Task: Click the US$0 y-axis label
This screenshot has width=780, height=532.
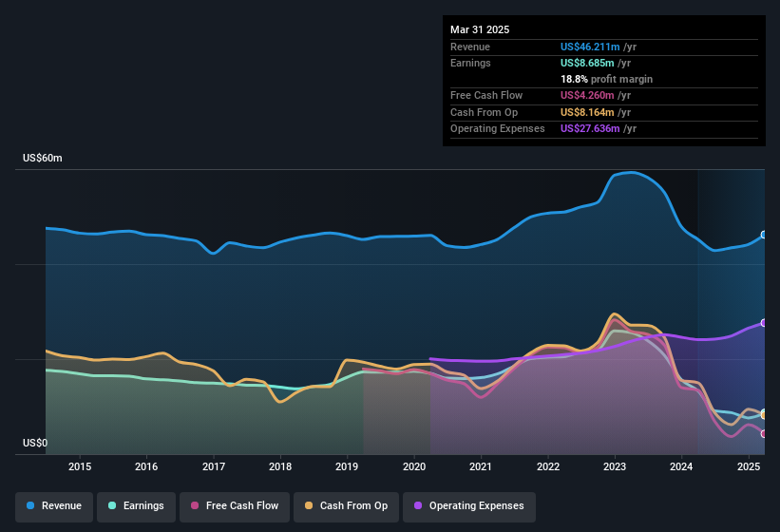Action: [x=35, y=443]
